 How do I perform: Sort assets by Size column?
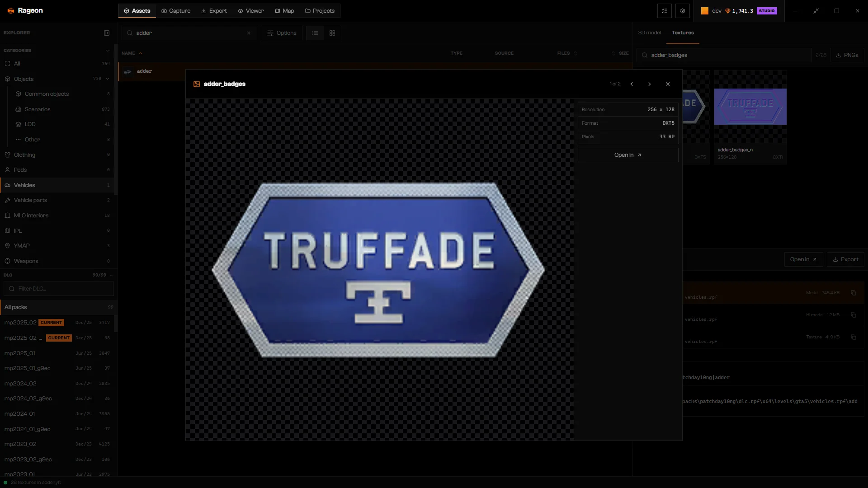click(x=620, y=53)
